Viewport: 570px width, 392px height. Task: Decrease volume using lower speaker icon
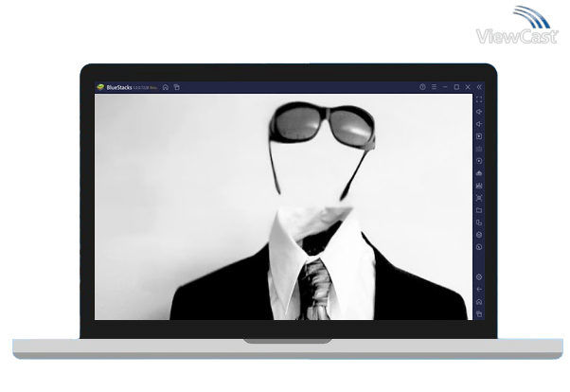tap(479, 124)
